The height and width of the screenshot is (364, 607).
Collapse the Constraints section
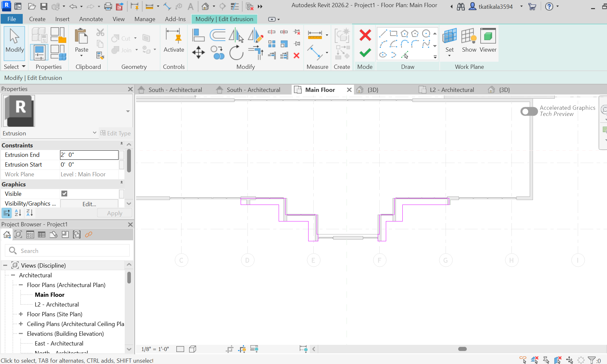[122, 144]
